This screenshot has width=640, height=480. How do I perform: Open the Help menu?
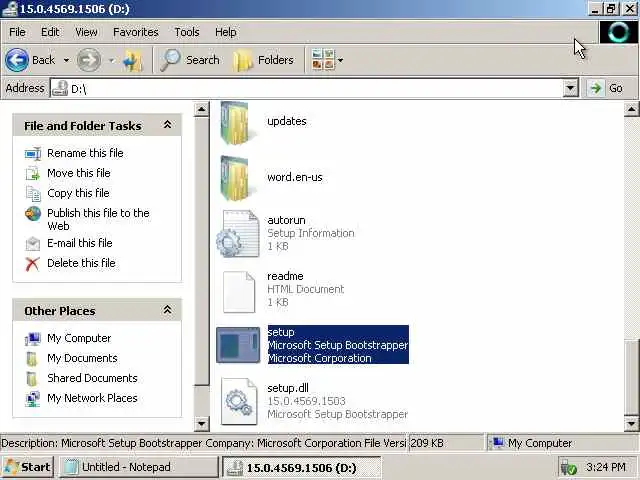point(226,32)
